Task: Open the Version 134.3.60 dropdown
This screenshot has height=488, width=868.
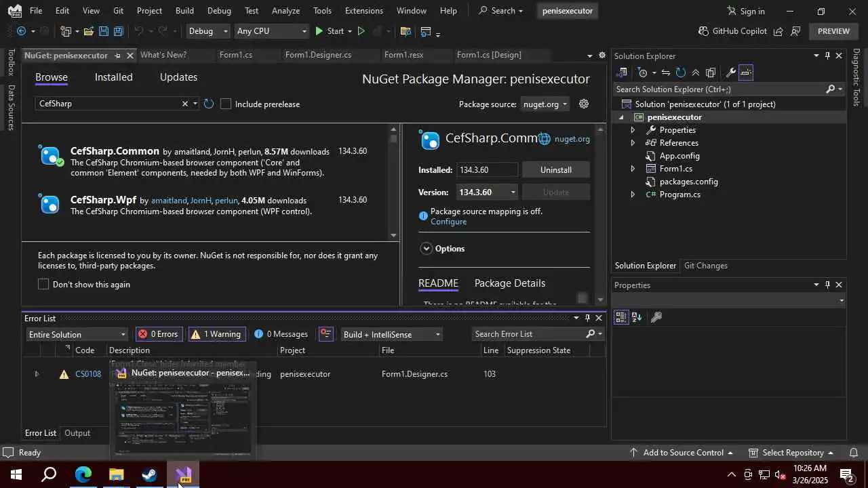Action: tap(488, 192)
